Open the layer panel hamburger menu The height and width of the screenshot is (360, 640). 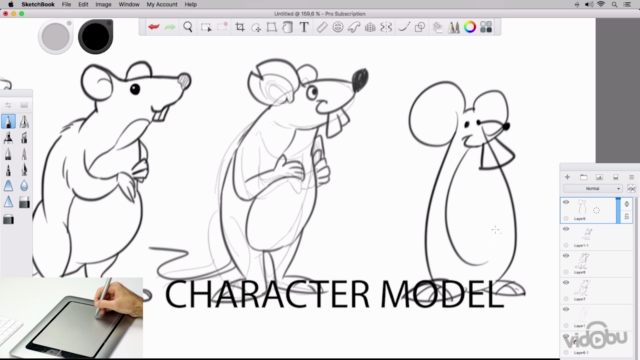pos(631,177)
